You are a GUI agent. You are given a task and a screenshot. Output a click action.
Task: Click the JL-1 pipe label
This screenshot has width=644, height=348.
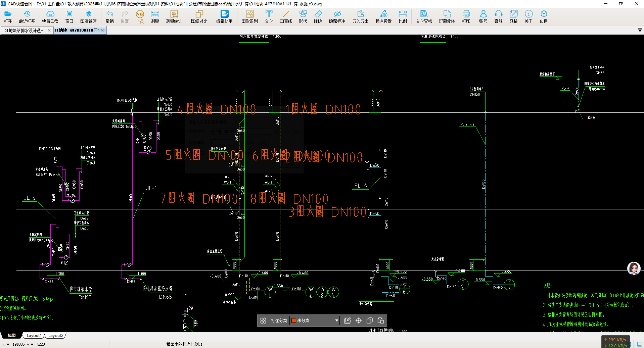click(151, 188)
